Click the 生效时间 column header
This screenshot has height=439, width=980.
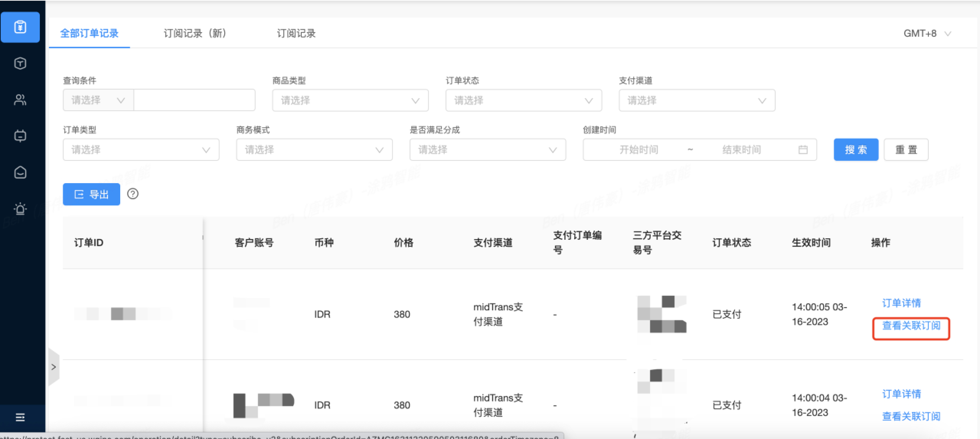coord(811,242)
